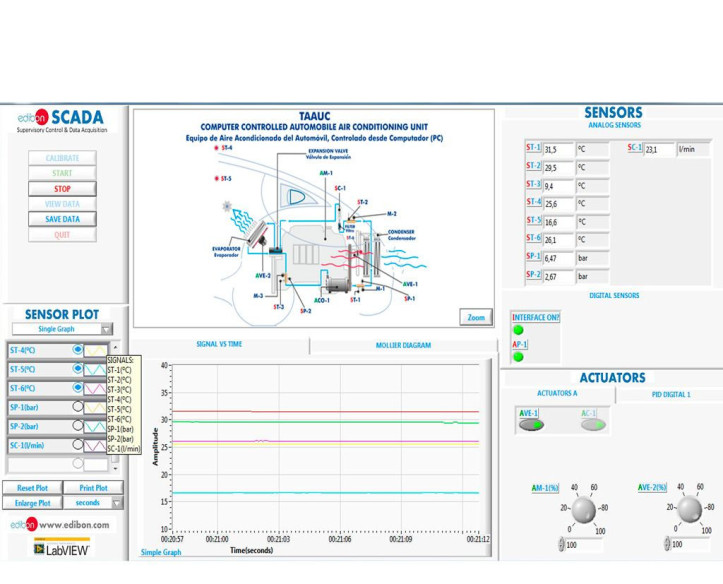Switch to SIGNAL VS TIME tab
Screen dimensions: 723x584
point(219,344)
